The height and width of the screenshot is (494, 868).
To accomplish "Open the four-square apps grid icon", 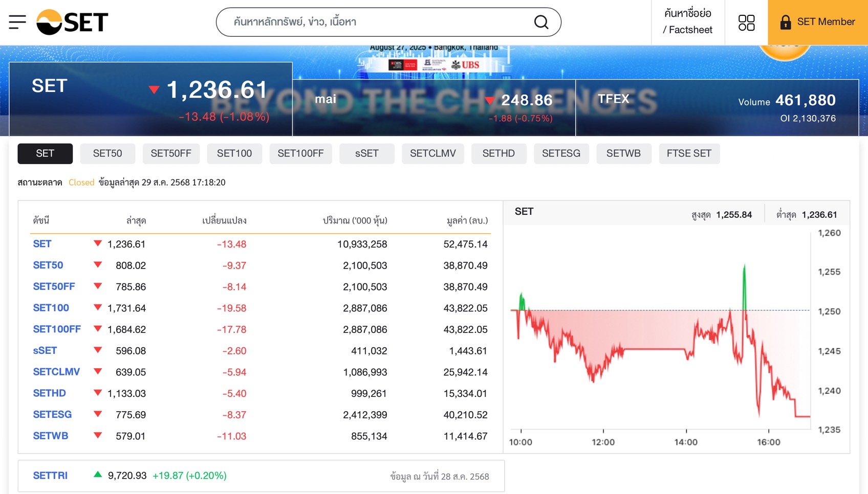I will pyautogui.click(x=746, y=23).
